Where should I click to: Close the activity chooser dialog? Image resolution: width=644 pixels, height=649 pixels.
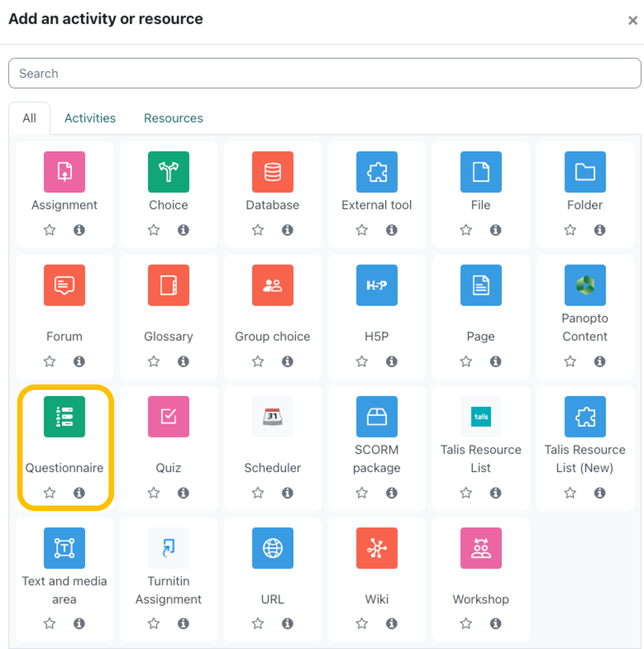(632, 20)
